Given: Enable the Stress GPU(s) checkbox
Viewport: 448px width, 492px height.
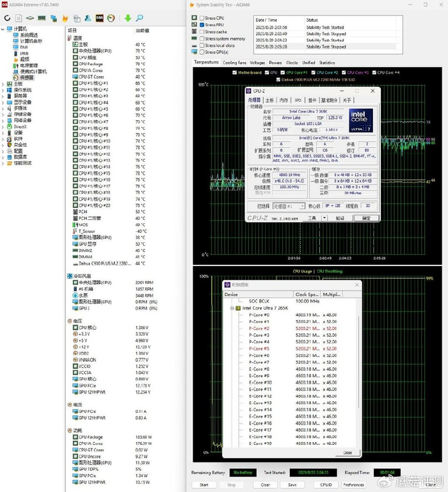Looking at the screenshot, I should [202, 52].
